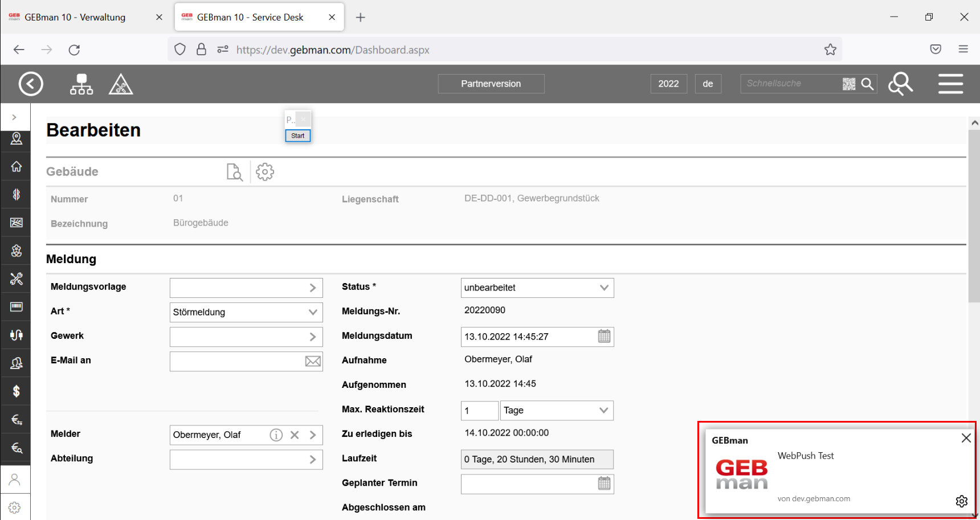Click the page vertical scrollbar thumb
Screen dimensions: 980x520
974,216
